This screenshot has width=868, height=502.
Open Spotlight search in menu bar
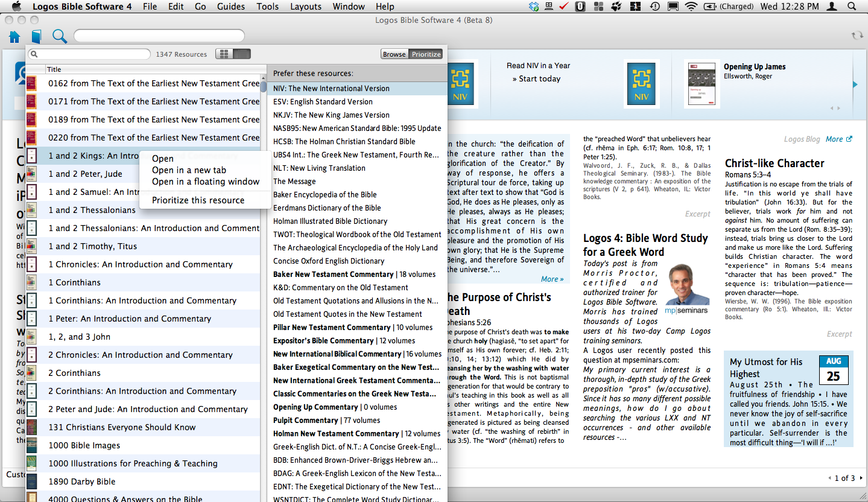[x=852, y=7]
